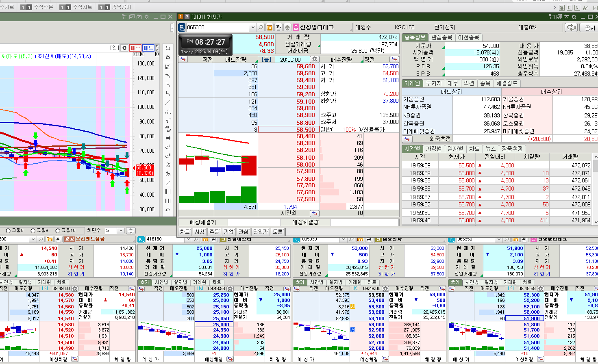Click the 기업 button
The height and width of the screenshot is (364, 598).
coord(229,232)
